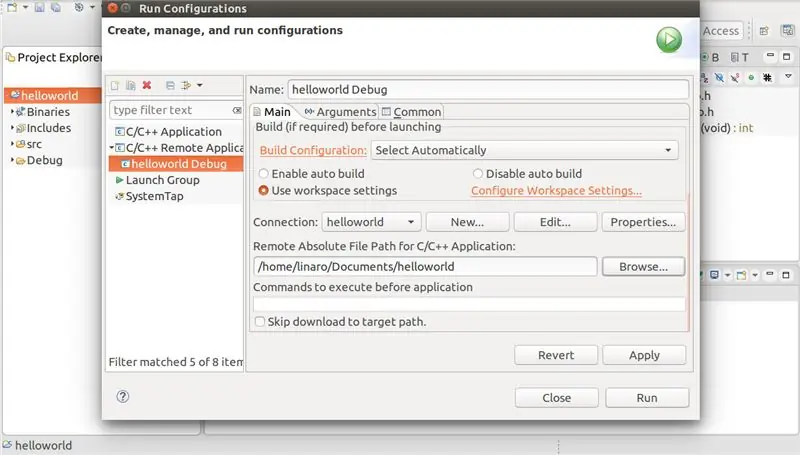
Task: Click the Apply button
Action: pyautogui.click(x=644, y=355)
